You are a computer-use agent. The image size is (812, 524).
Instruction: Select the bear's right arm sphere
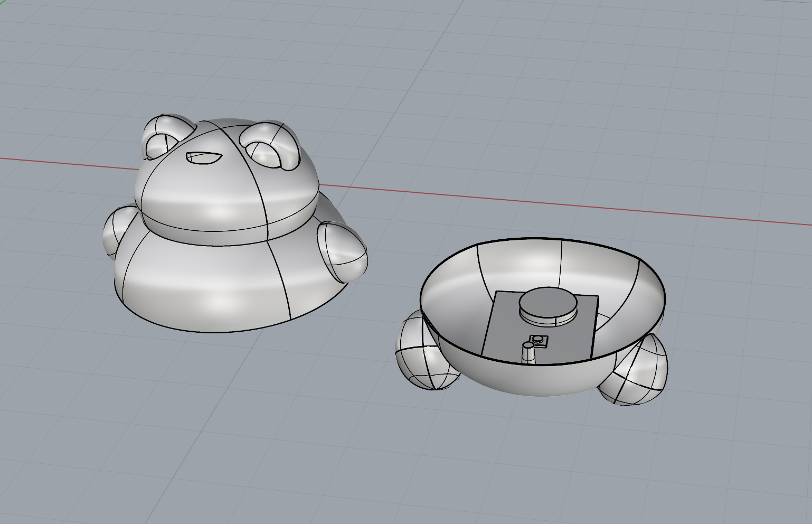click(x=343, y=251)
